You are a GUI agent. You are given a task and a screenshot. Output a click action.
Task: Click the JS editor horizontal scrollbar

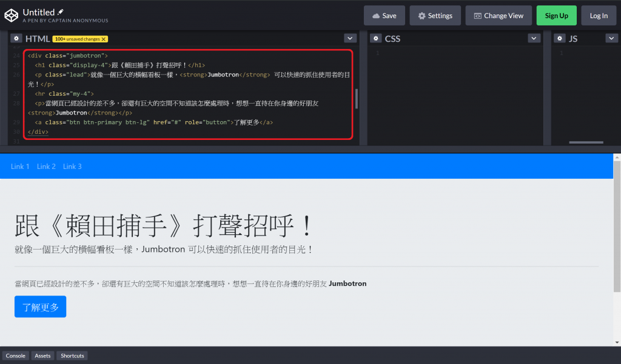(x=586, y=142)
